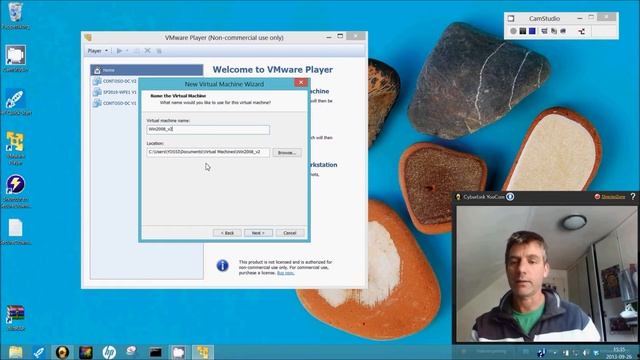Open the VMware Player desktop icon

pyautogui.click(x=16, y=148)
